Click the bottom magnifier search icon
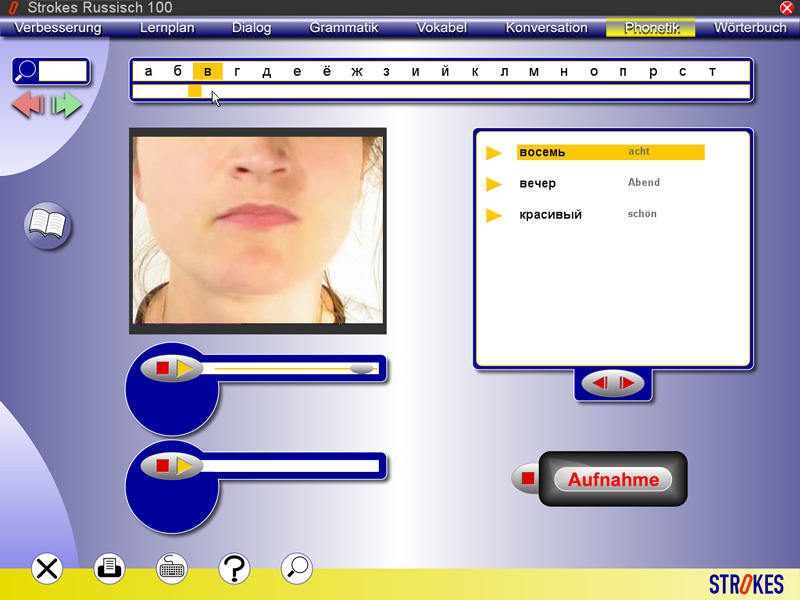This screenshot has height=600, width=800. pyautogui.click(x=296, y=568)
